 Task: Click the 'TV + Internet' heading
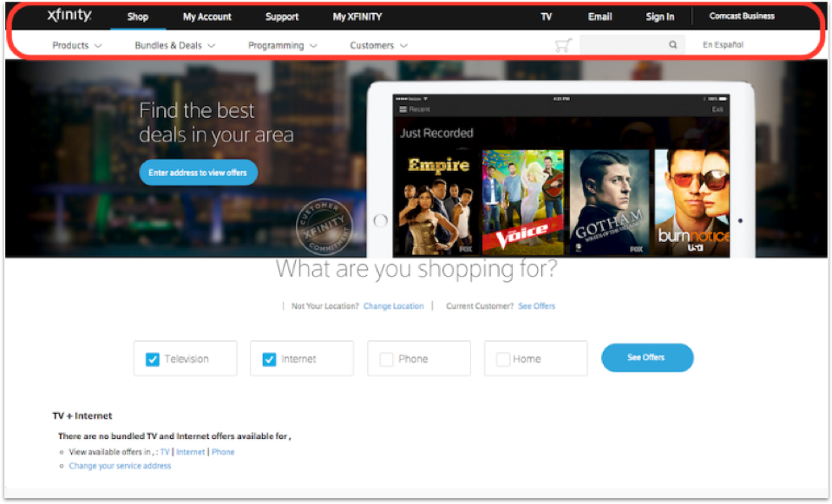(82, 416)
